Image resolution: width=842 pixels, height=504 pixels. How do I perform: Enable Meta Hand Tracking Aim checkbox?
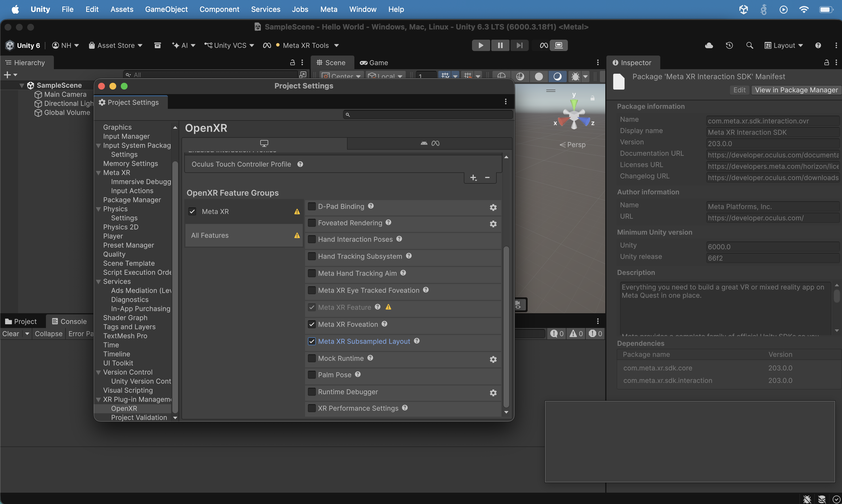312,273
